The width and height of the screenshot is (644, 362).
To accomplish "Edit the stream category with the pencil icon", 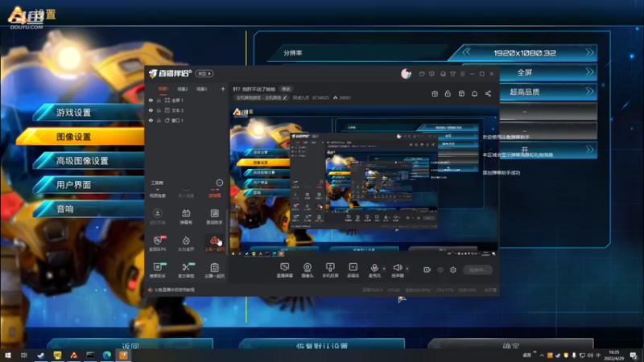I will [285, 97].
